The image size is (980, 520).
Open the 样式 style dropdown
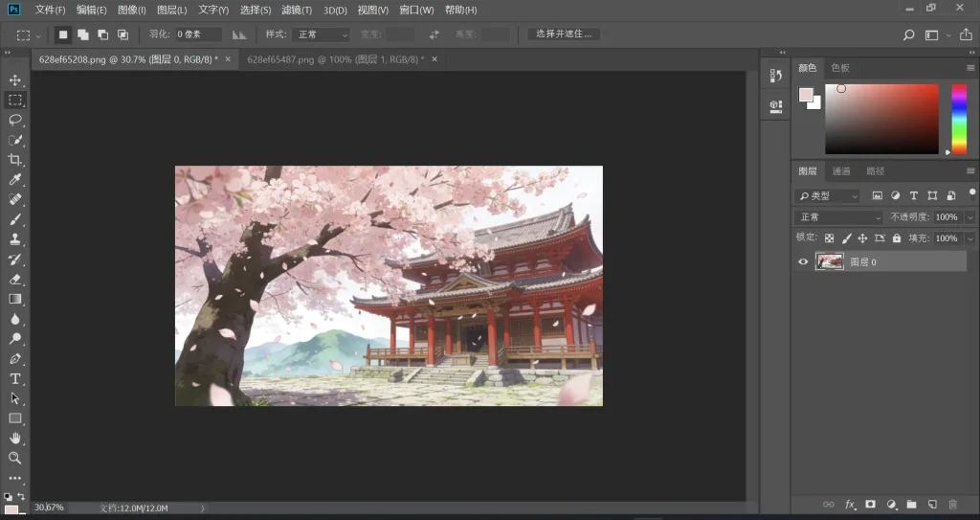click(x=323, y=34)
